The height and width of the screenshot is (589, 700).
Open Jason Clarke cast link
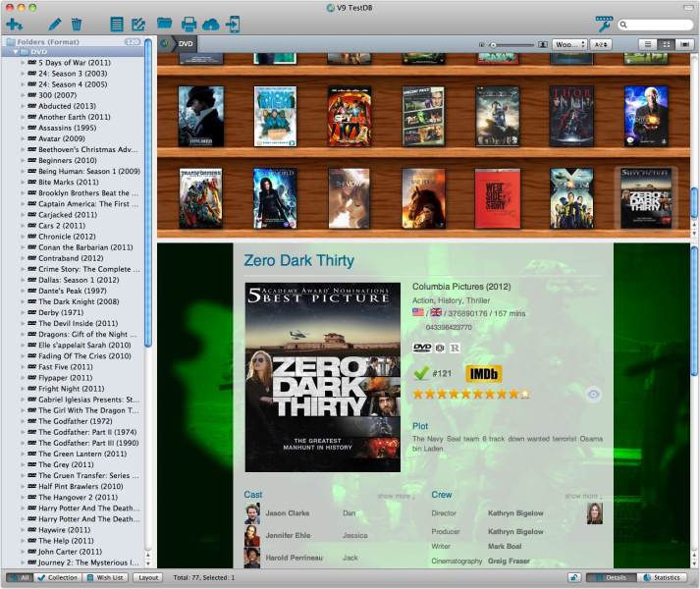point(288,513)
